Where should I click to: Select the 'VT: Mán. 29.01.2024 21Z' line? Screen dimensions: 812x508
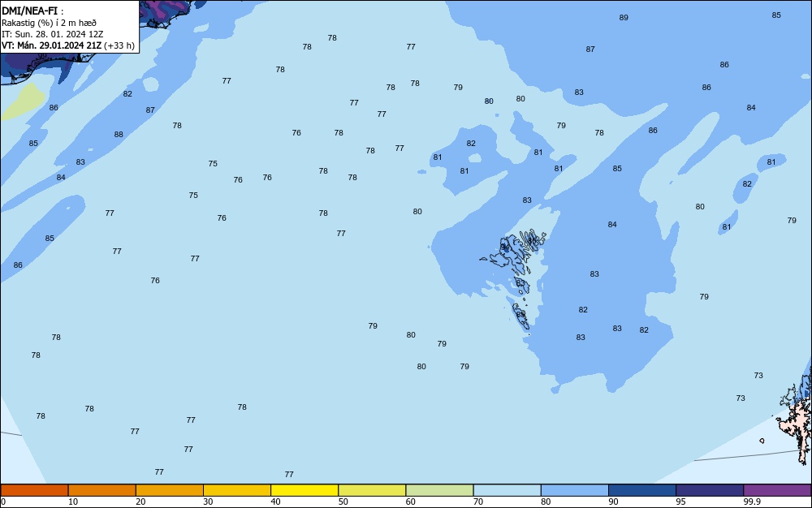pyautogui.click(x=51, y=45)
